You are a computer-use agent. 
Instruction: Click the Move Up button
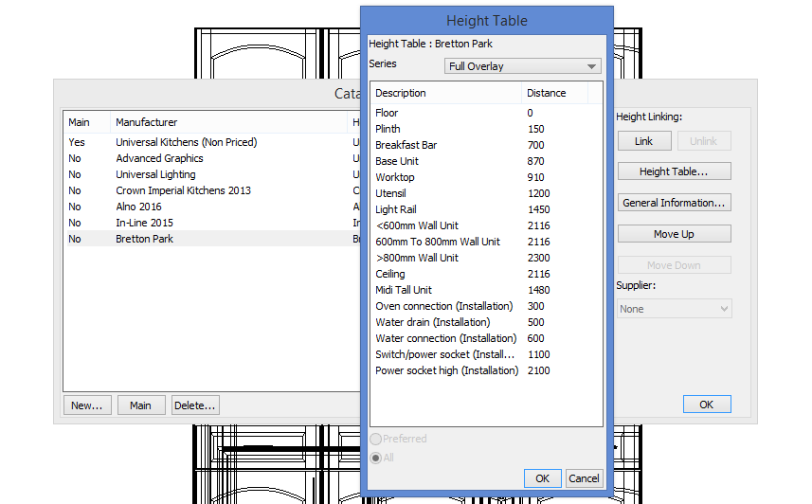674,234
